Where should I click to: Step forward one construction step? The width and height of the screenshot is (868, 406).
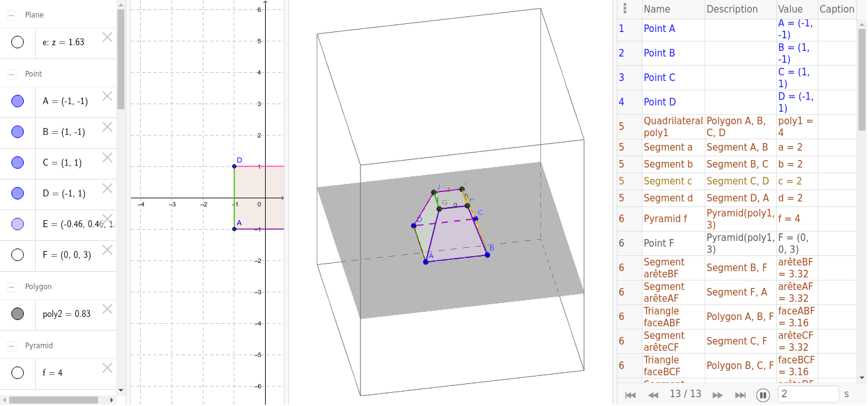pos(718,395)
